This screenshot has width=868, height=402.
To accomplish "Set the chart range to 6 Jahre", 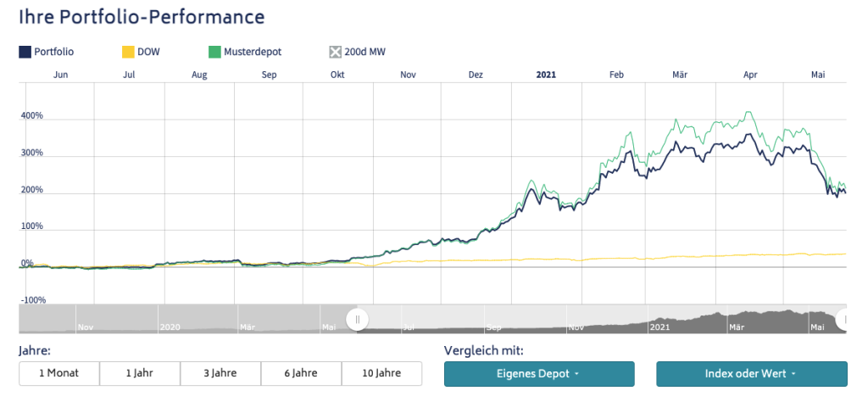I will pyautogui.click(x=301, y=373).
